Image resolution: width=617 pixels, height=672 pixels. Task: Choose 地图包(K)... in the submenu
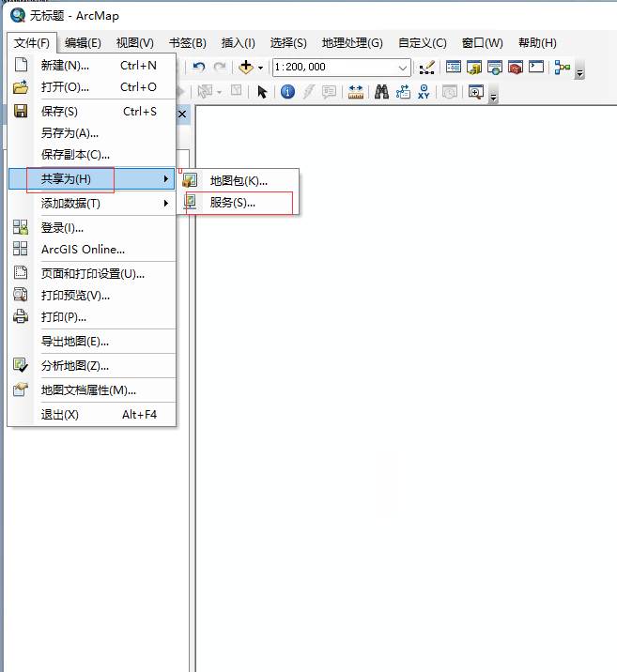point(238,181)
